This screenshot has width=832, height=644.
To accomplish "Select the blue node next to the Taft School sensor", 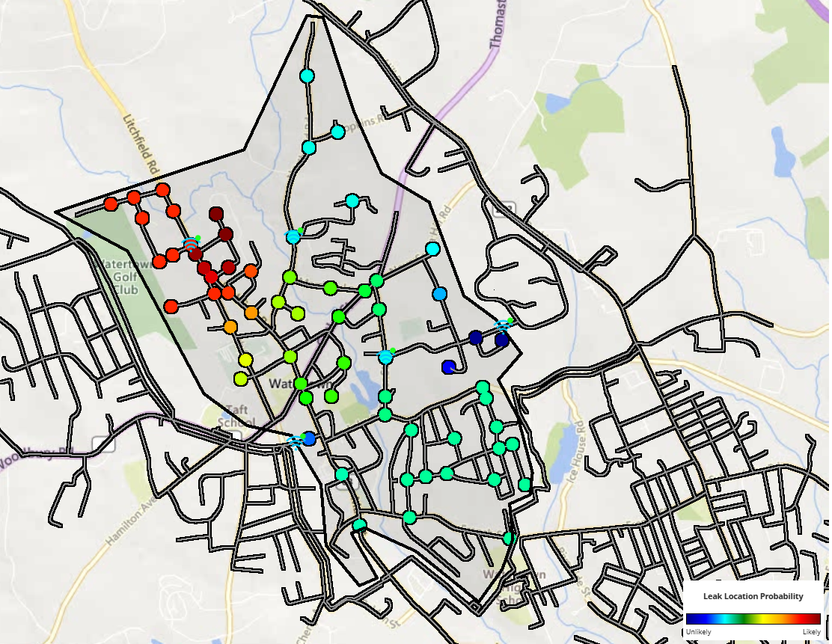I will 309,439.
